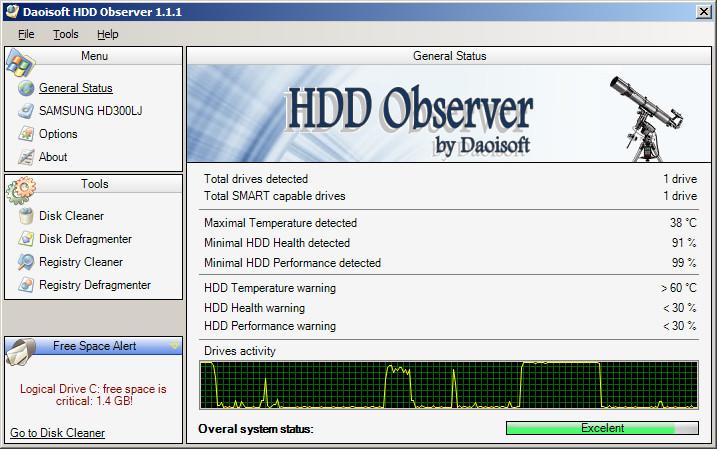
Task: Click the General Status panel header
Action: (x=449, y=56)
